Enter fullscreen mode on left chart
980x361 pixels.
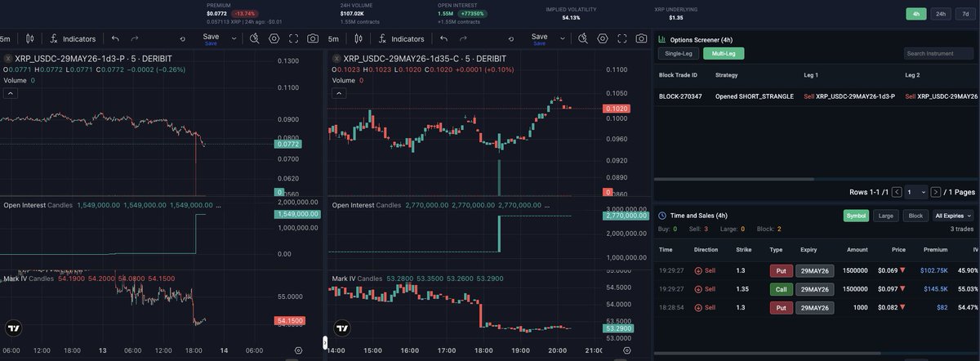pos(294,38)
